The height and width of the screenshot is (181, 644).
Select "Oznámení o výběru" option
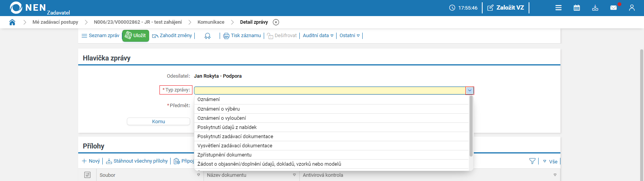pos(219,109)
